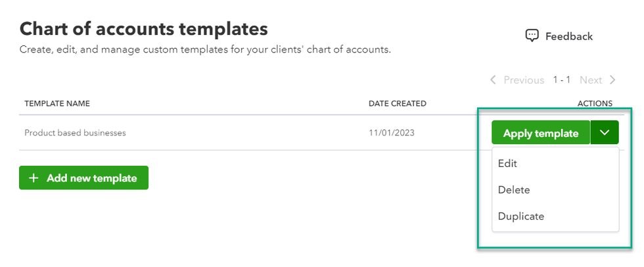Click the plus icon on Add new template
Viewport: 644px width, 267px height.
(x=34, y=178)
